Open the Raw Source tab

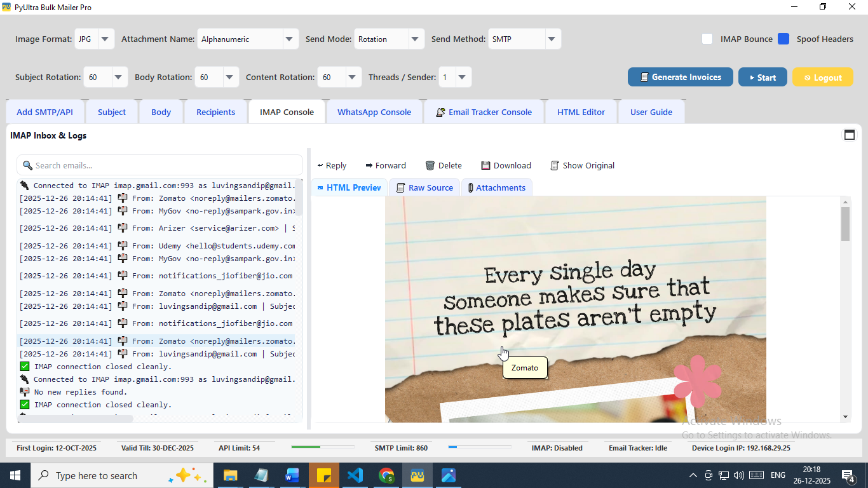(424, 187)
